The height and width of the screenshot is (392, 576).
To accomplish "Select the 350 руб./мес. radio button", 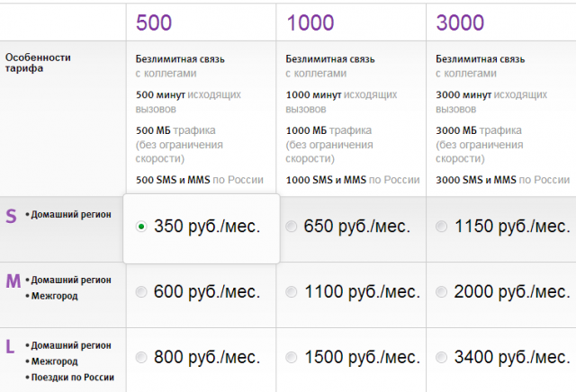I will pos(141,227).
